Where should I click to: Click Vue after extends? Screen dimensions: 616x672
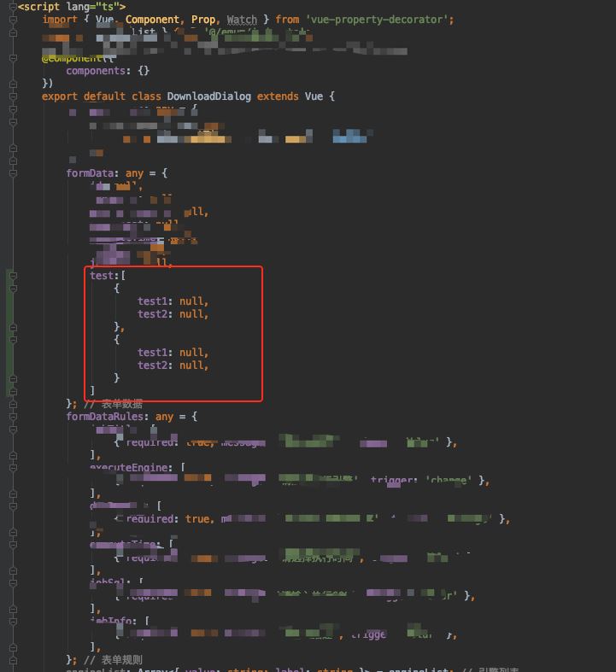[x=314, y=96]
